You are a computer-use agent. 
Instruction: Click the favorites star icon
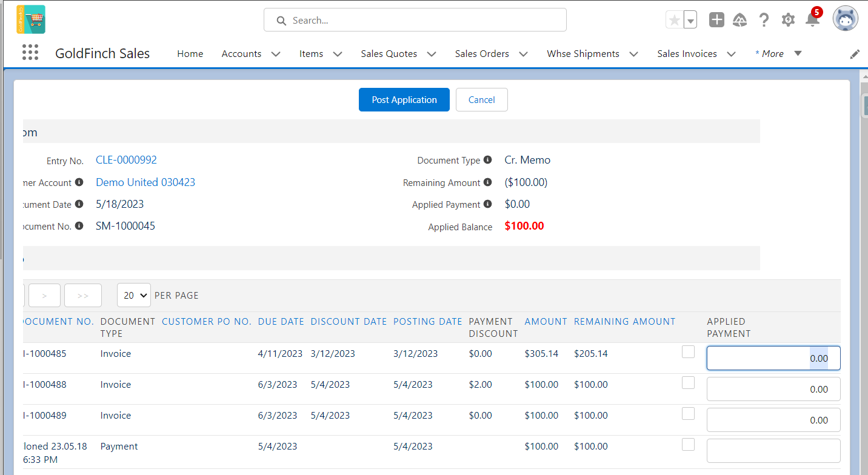tap(674, 20)
